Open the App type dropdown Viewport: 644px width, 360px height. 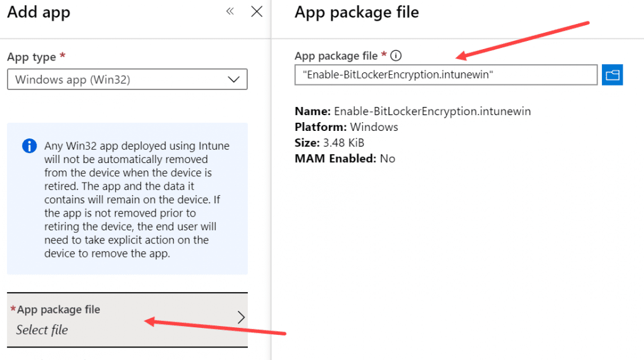click(127, 79)
